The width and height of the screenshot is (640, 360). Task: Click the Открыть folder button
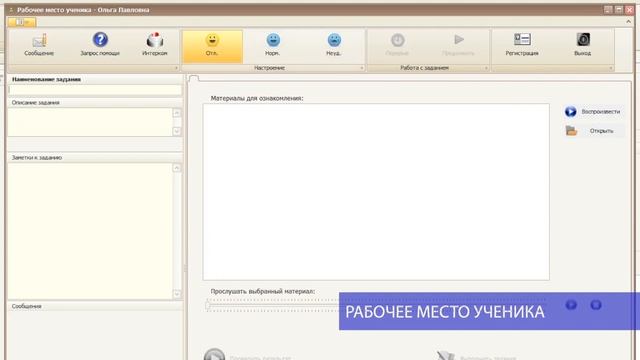[x=594, y=131]
